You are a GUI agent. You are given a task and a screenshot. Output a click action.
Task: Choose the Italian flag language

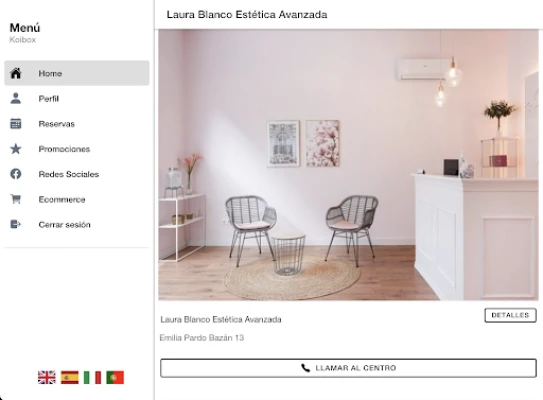(92, 377)
